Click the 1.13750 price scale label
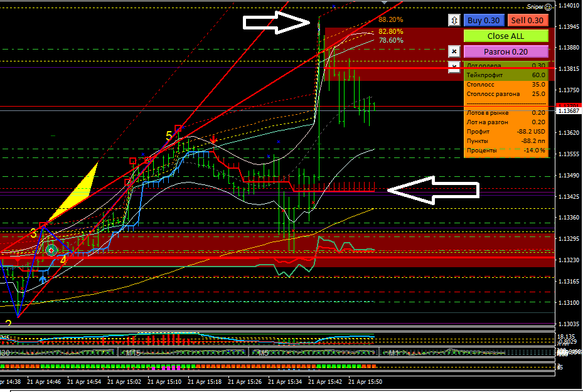Viewport: 583px width, 392px height. (569, 90)
